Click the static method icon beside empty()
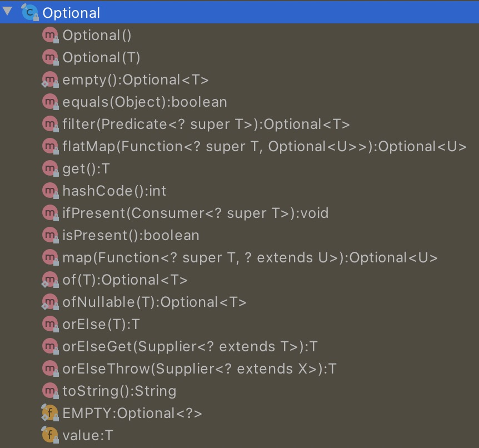This screenshot has height=448, width=479. pyautogui.click(x=51, y=79)
